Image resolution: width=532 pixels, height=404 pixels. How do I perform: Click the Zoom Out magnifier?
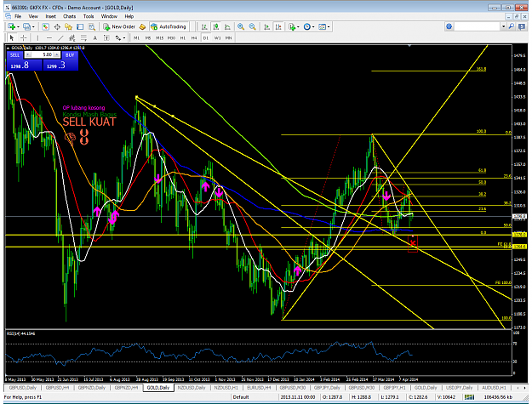[253, 26]
